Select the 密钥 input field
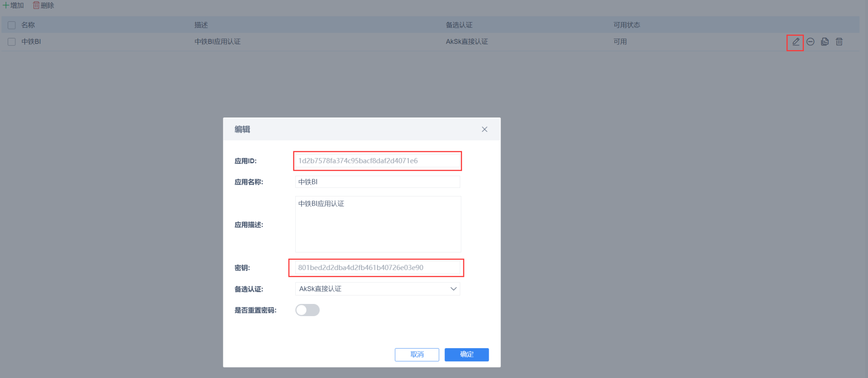 (377, 267)
